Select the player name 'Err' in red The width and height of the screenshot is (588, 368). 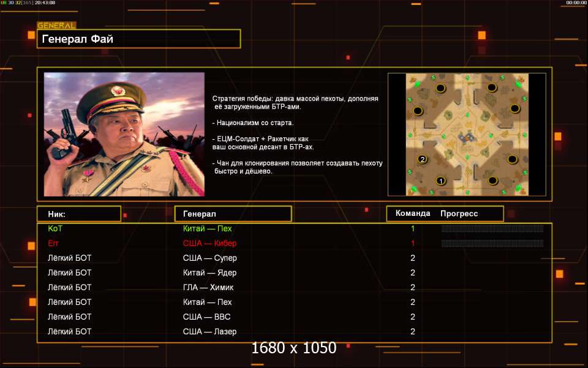point(53,243)
